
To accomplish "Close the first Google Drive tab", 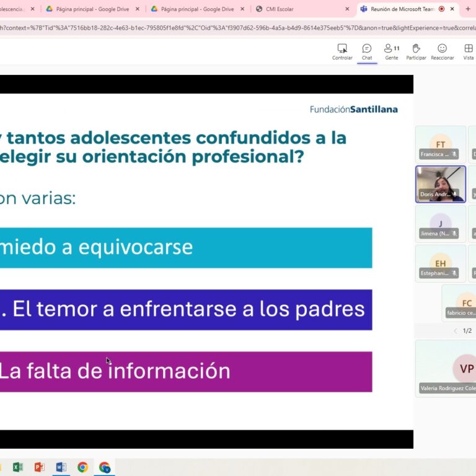I will pos(137,9).
